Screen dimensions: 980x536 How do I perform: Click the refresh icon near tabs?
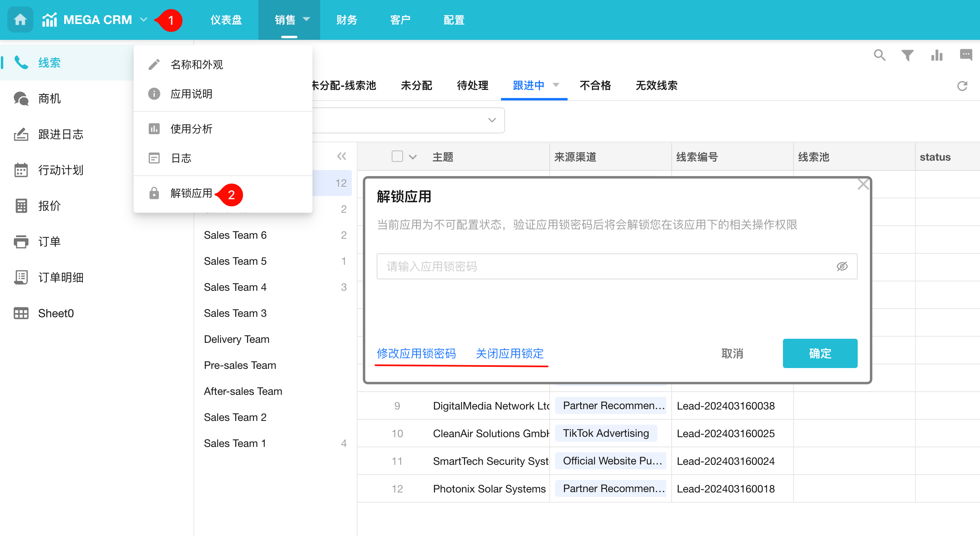(x=962, y=86)
